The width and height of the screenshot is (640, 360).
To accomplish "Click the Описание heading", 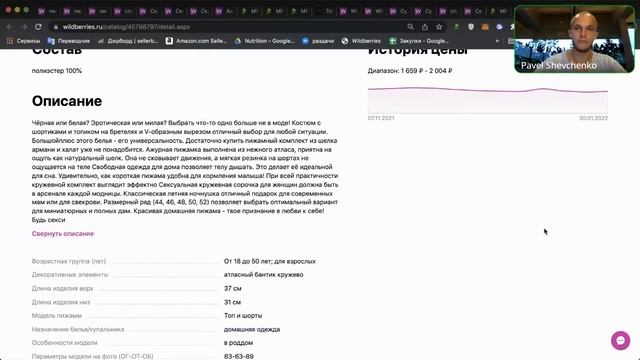I will [67, 101].
